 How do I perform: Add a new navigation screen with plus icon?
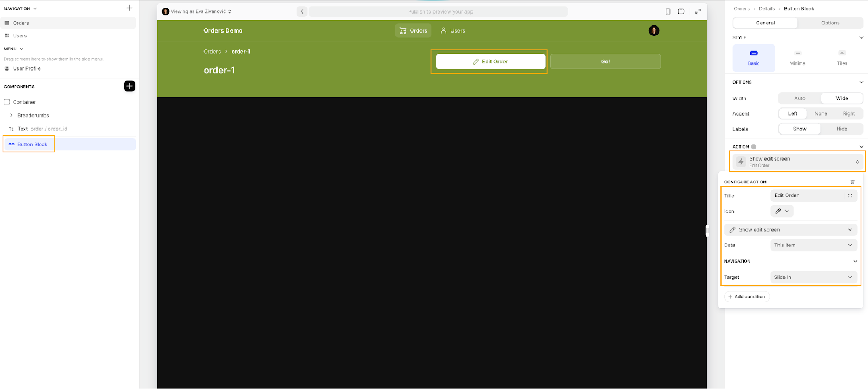pyautogui.click(x=129, y=8)
